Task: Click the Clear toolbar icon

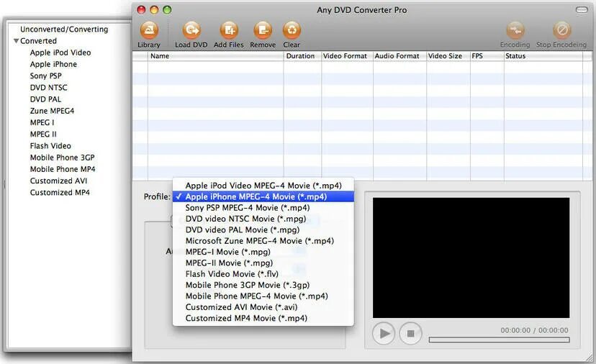Action: coord(292,30)
